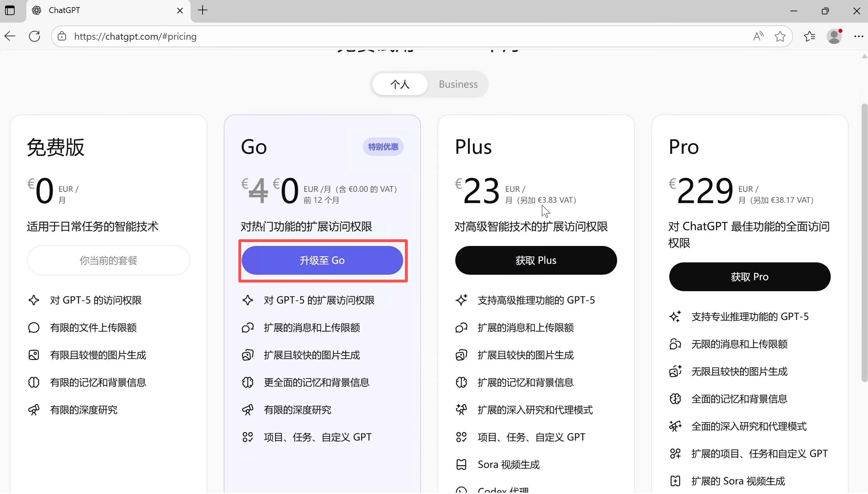Image resolution: width=868 pixels, height=494 pixels.
Task: Click the 获取 Plus button
Action: [536, 260]
